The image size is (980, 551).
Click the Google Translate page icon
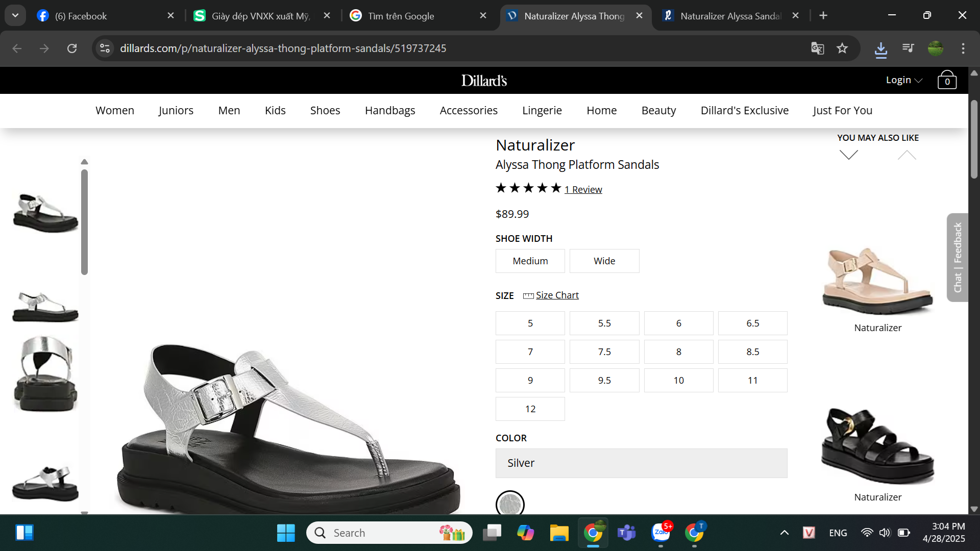817,48
